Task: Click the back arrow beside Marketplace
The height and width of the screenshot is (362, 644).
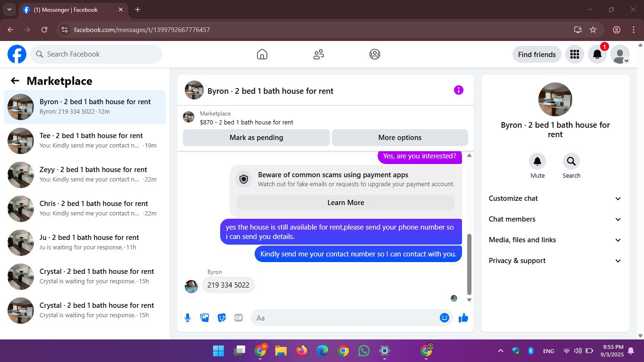Action: point(15,81)
